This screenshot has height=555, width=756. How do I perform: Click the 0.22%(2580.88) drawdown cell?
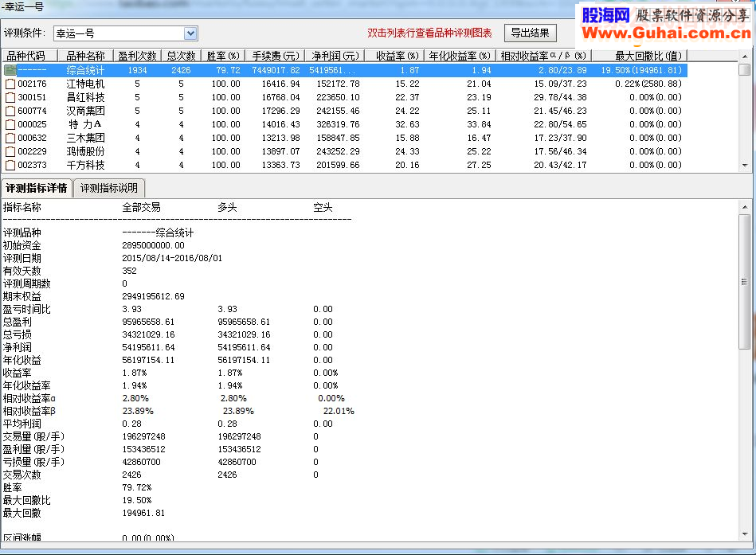[x=648, y=84]
